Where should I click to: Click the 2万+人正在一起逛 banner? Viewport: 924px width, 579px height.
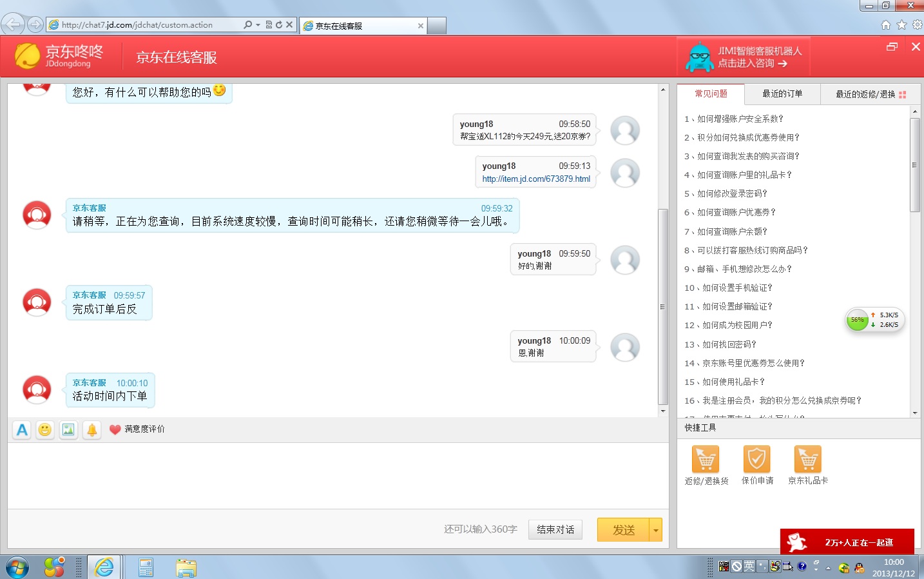coord(847,542)
